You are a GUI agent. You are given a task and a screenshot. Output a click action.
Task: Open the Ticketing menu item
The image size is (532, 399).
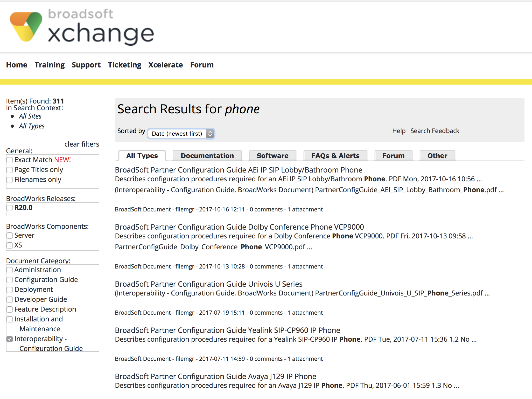pos(124,65)
